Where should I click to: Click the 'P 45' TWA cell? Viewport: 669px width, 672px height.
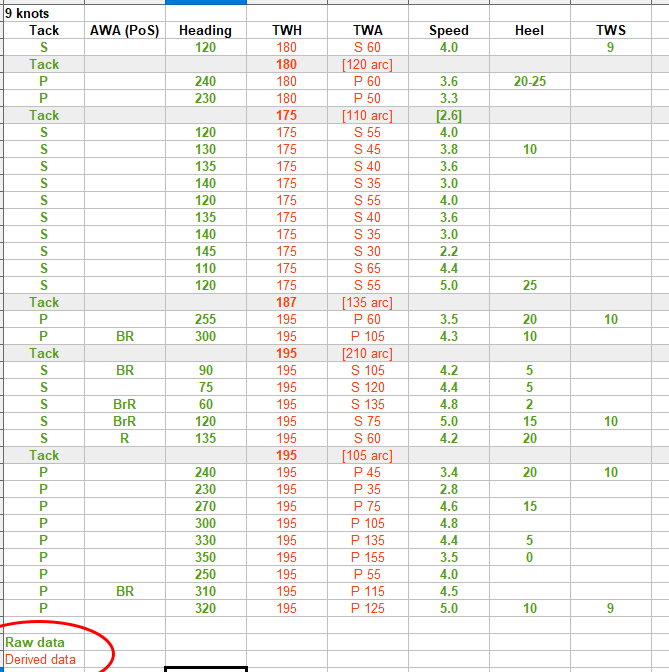point(368,472)
